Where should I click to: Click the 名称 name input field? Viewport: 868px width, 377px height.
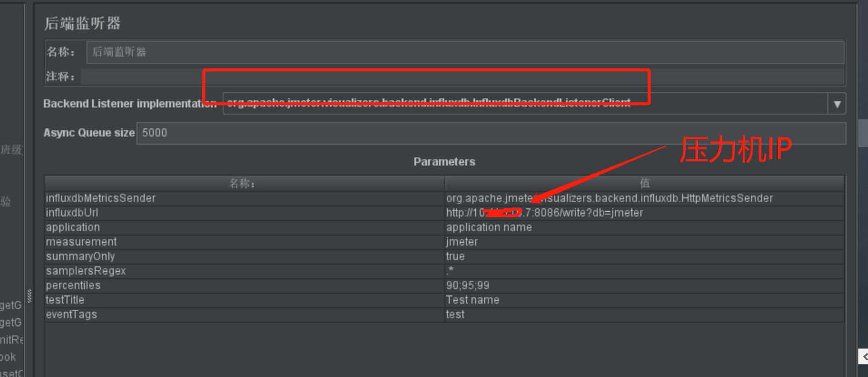pyautogui.click(x=465, y=52)
